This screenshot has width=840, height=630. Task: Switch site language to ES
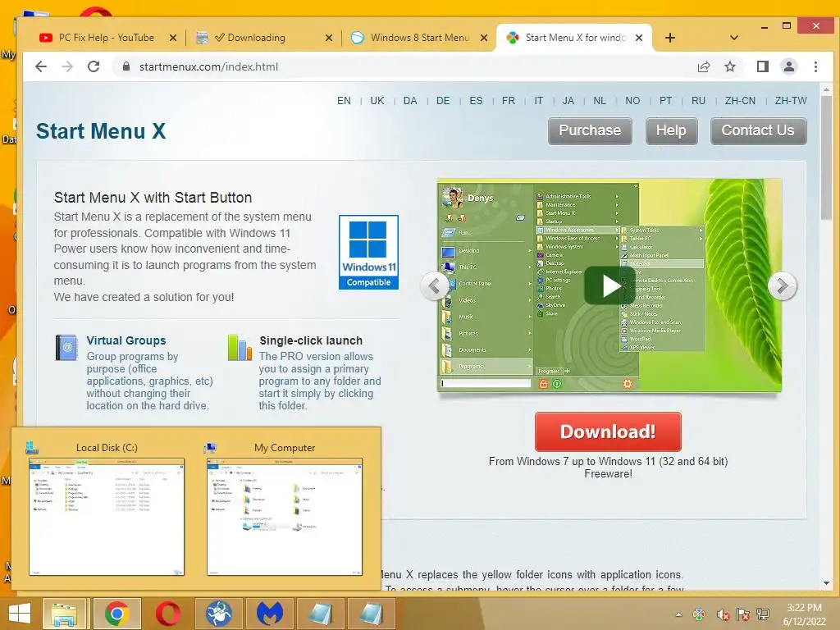476,101
